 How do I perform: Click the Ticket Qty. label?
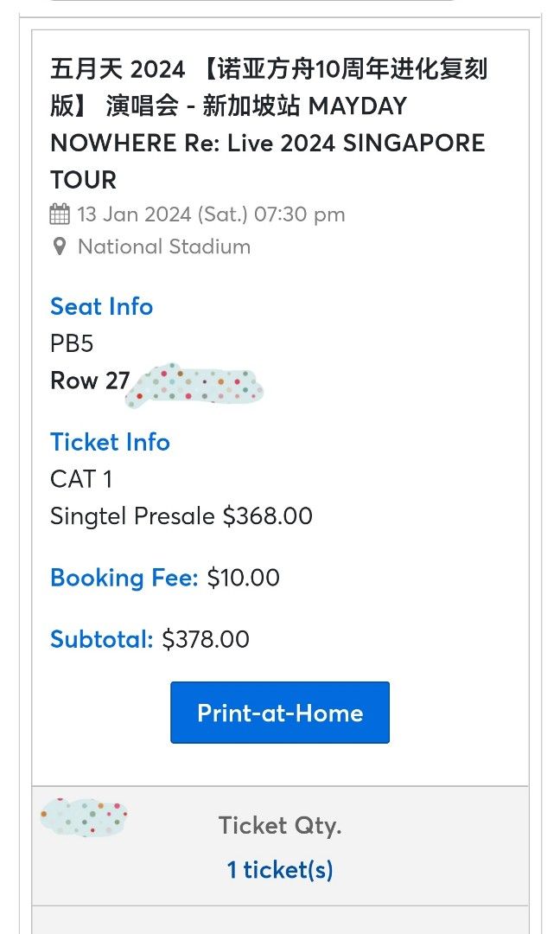(278, 826)
